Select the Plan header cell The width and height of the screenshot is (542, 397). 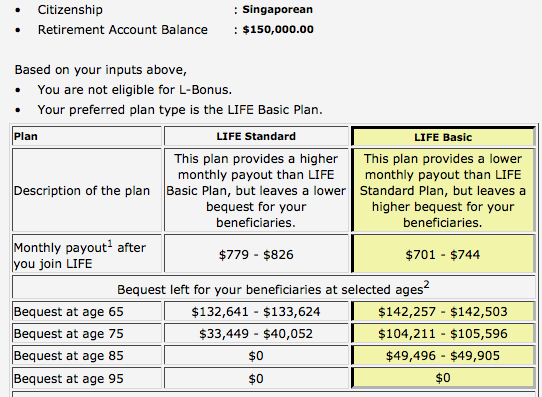87,136
